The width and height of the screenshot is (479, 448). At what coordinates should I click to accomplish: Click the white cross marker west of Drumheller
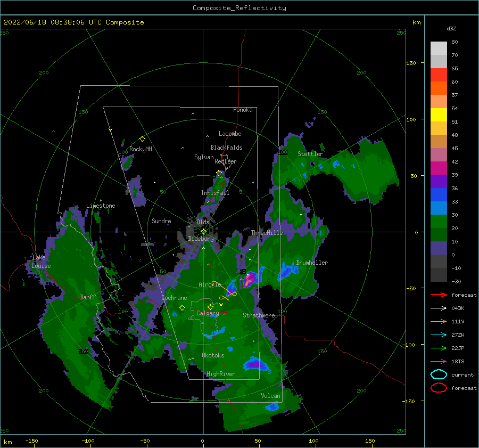pyautogui.click(x=301, y=214)
